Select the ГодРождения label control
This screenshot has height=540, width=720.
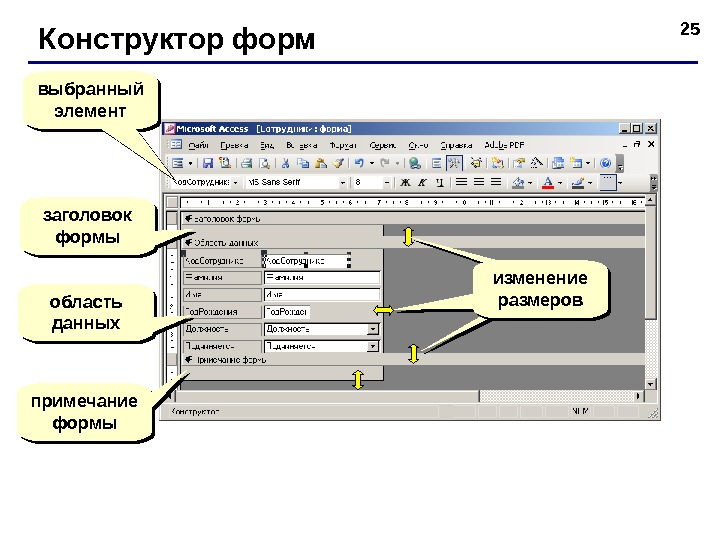point(222,312)
